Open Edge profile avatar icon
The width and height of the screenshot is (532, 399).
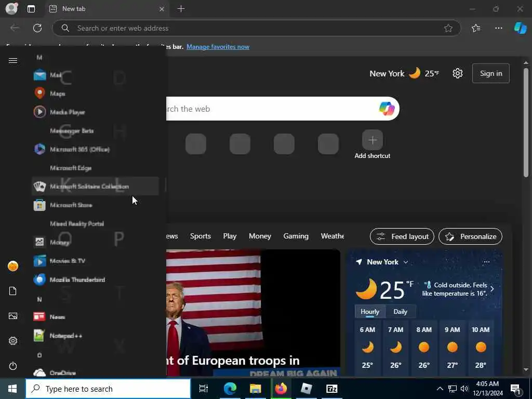11,8
